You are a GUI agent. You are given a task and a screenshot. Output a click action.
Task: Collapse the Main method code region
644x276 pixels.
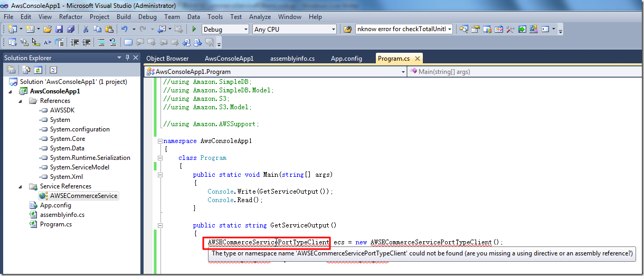[160, 175]
